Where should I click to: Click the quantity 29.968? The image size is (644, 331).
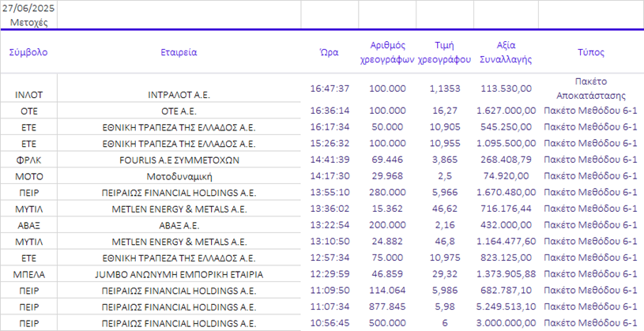tap(387, 176)
